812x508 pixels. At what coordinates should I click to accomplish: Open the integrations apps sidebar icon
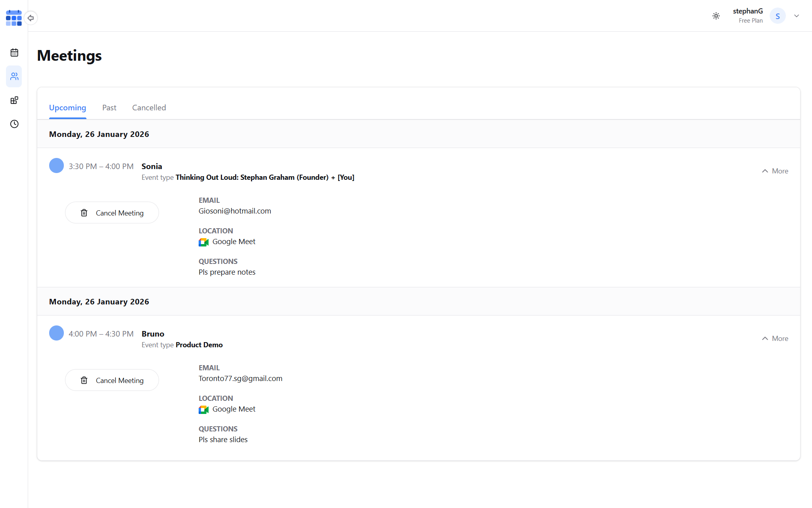coord(14,100)
